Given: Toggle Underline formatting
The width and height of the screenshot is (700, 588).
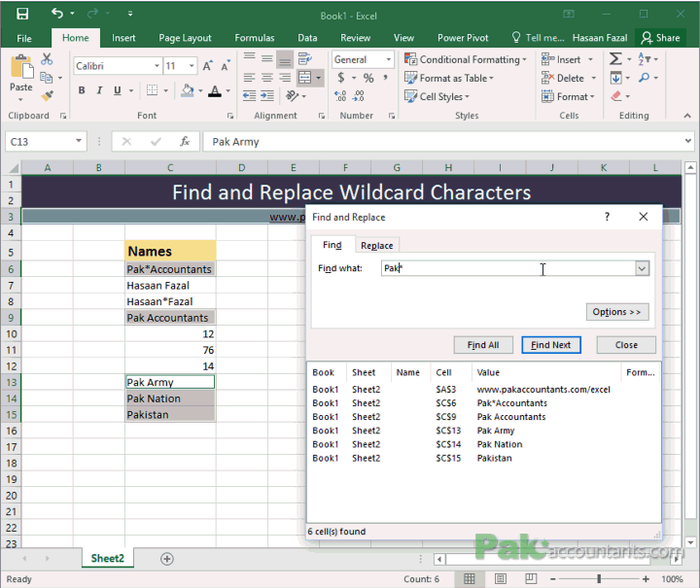Looking at the screenshot, I should pos(117,90).
